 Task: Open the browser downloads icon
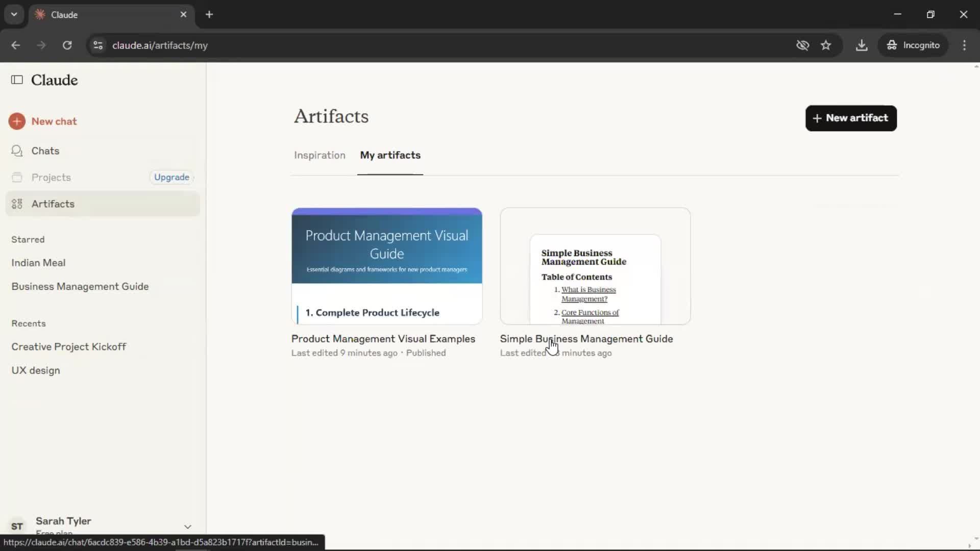click(x=862, y=45)
